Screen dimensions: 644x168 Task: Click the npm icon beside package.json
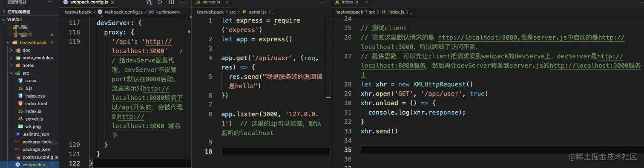tap(17, 150)
